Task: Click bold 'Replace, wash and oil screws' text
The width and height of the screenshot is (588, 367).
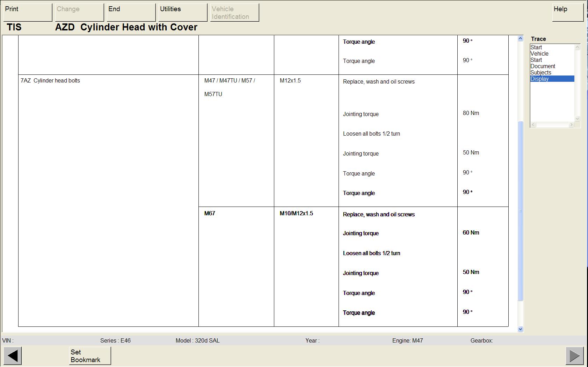Action: [x=379, y=214]
